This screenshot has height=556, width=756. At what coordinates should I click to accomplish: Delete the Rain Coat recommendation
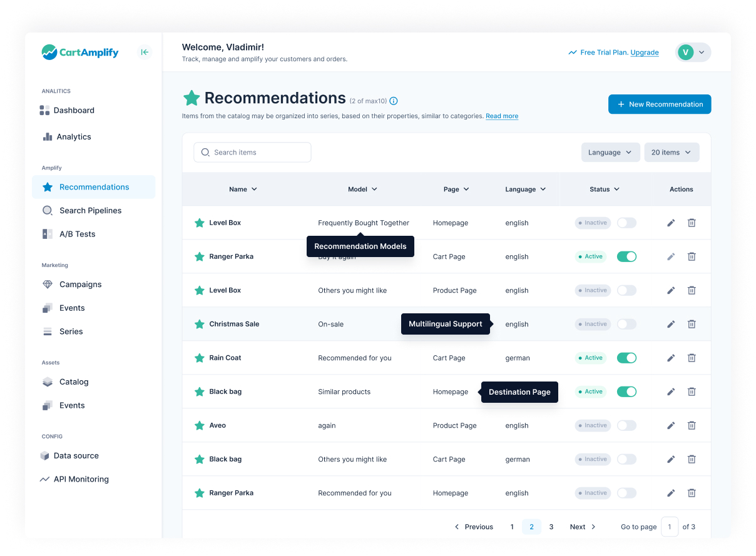tap(692, 358)
